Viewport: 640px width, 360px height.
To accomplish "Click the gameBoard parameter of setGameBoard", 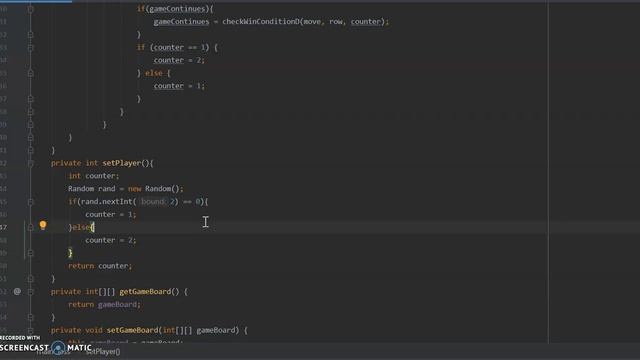I will tap(217, 330).
